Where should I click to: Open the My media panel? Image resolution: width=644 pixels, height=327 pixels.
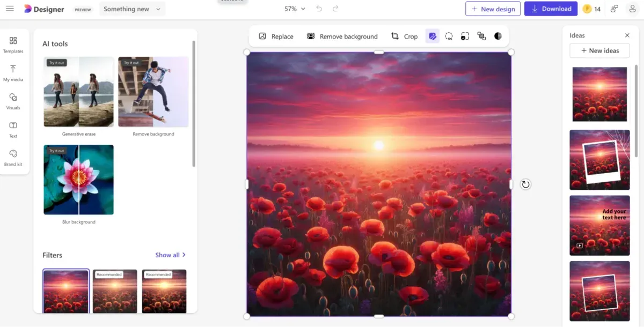click(x=13, y=73)
